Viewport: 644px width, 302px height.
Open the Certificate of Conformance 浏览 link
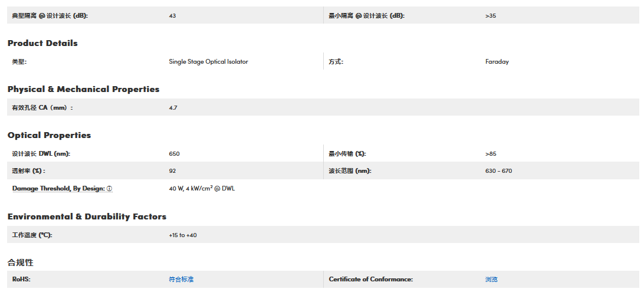[x=491, y=280]
